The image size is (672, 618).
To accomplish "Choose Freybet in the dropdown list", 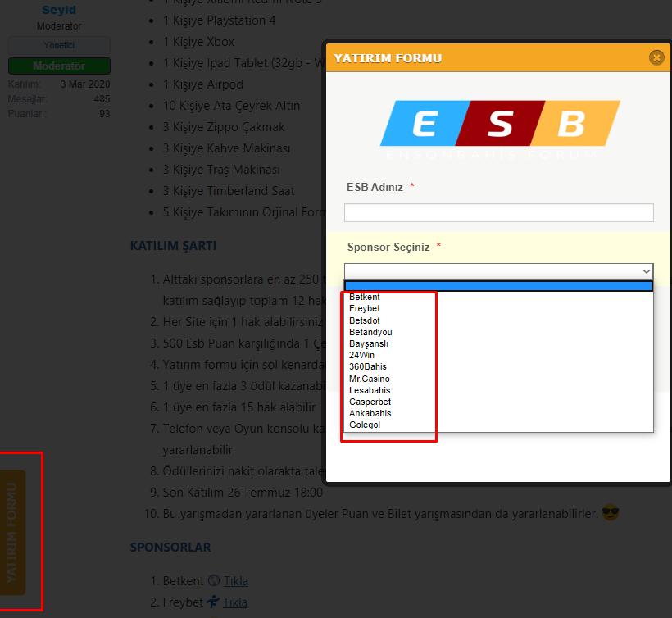I will 365,308.
